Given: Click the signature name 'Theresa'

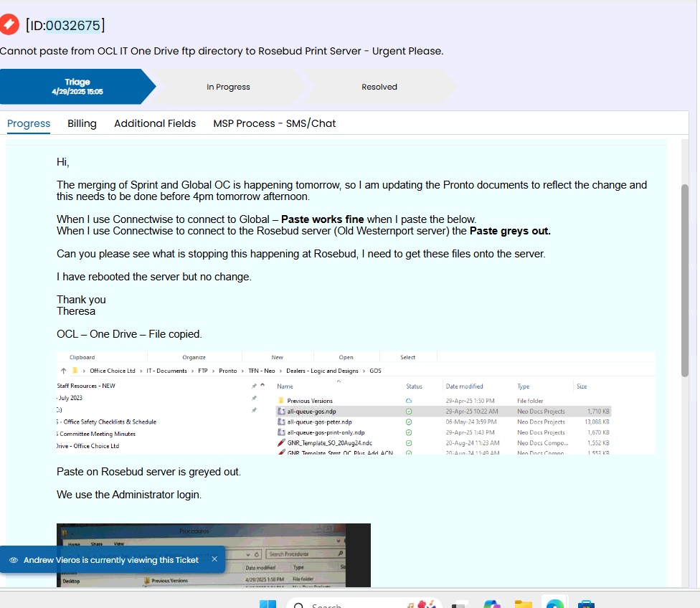Looking at the screenshot, I should coord(76,311).
